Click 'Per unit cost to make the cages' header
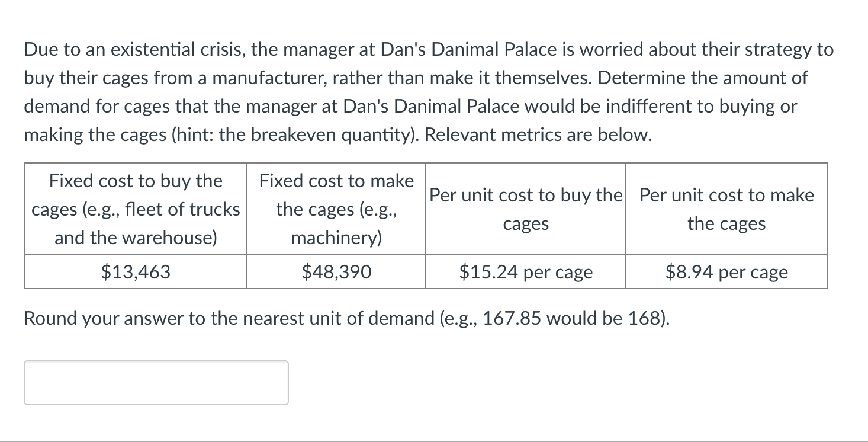The height and width of the screenshot is (442, 868). [726, 209]
